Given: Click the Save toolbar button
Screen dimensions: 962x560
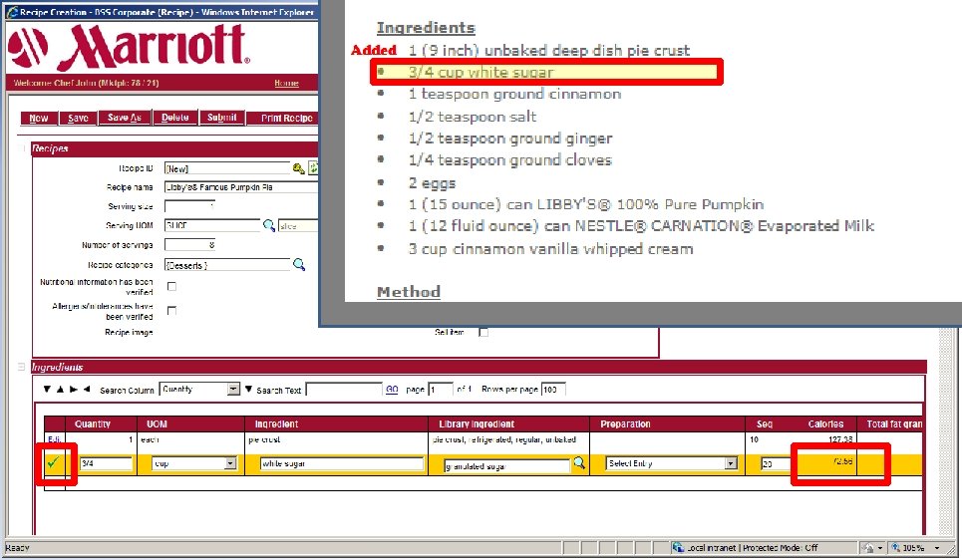Looking at the screenshot, I should coord(78,118).
